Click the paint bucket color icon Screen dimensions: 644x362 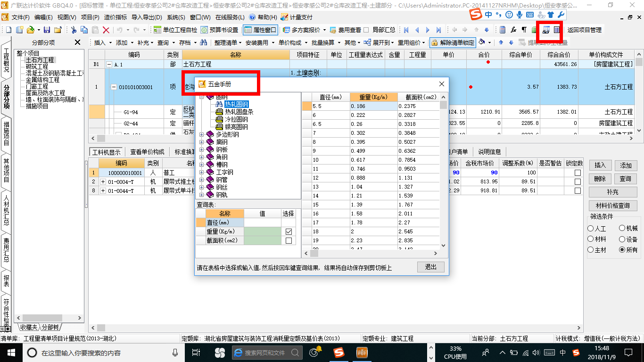click(x=482, y=42)
